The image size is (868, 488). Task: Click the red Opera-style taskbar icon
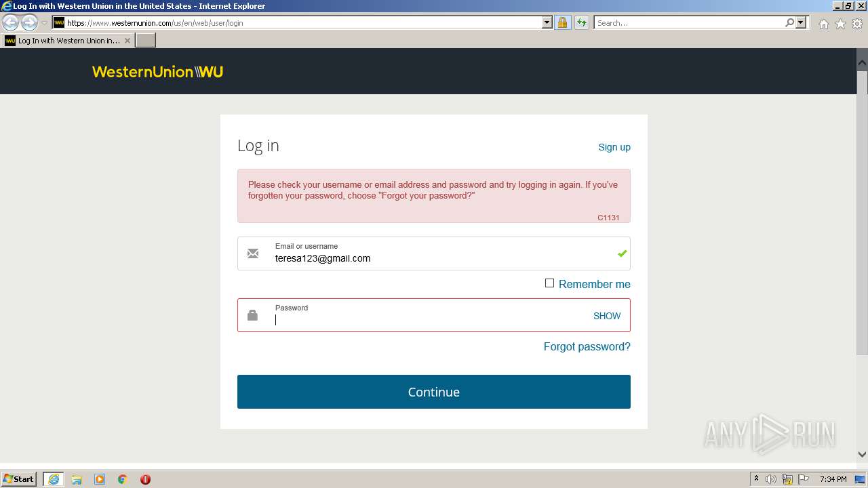click(x=145, y=479)
